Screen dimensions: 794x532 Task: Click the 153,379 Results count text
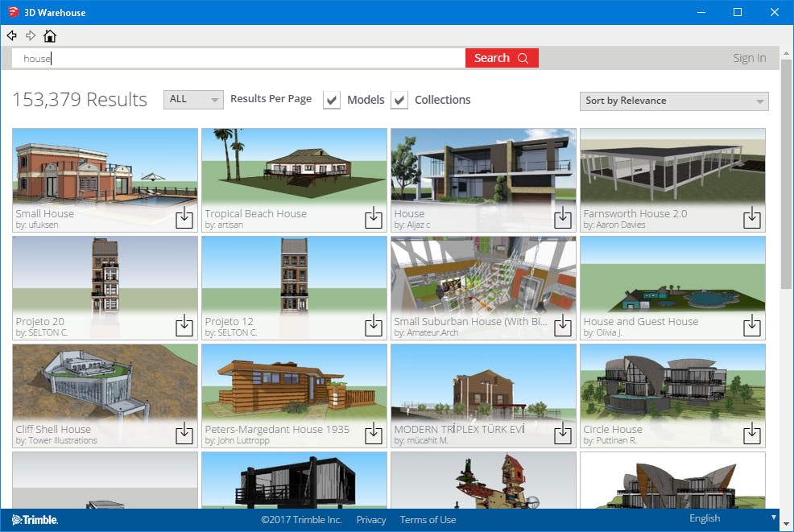80,100
